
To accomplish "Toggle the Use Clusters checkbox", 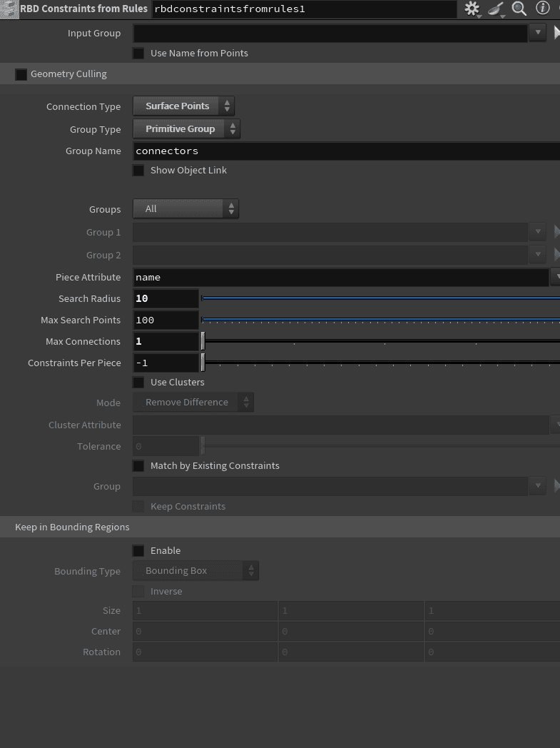I will point(138,382).
